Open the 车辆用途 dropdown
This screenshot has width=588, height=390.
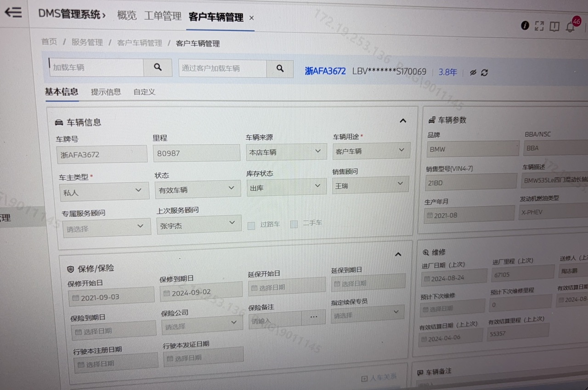click(371, 151)
